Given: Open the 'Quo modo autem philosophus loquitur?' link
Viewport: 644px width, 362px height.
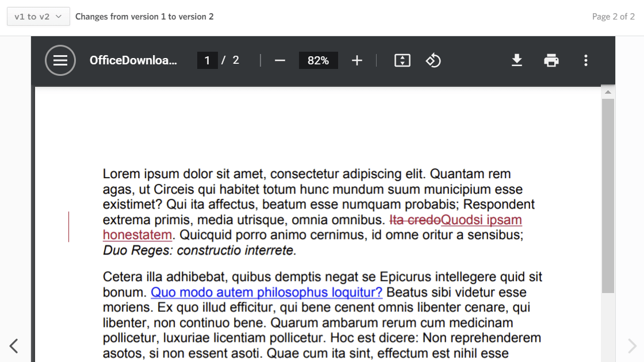Looking at the screenshot, I should (266, 292).
